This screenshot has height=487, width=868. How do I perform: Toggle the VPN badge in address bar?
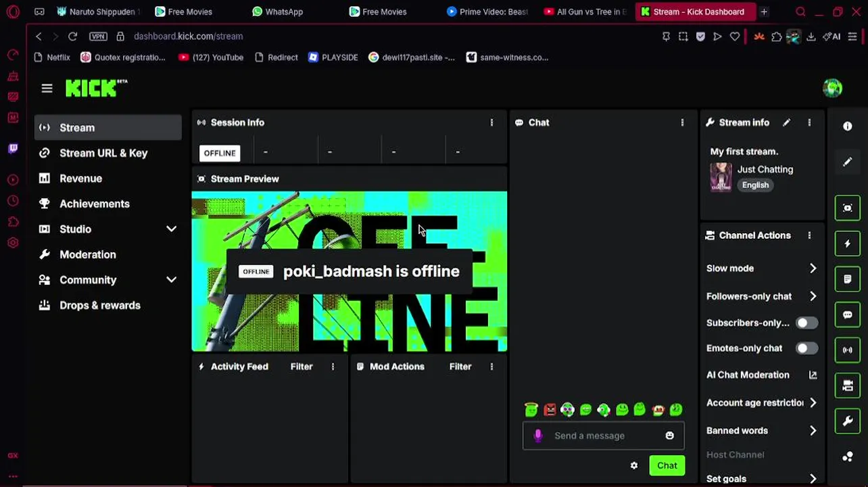click(98, 37)
